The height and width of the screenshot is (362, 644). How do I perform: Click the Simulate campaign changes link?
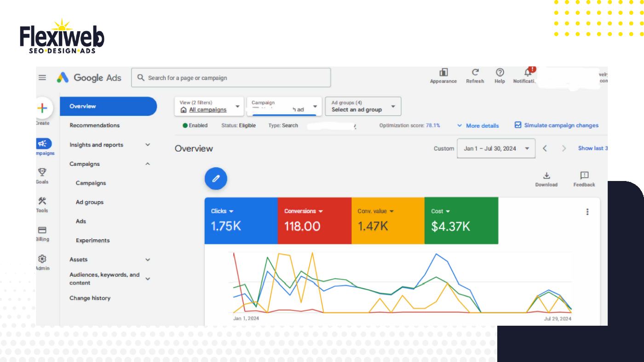point(557,125)
